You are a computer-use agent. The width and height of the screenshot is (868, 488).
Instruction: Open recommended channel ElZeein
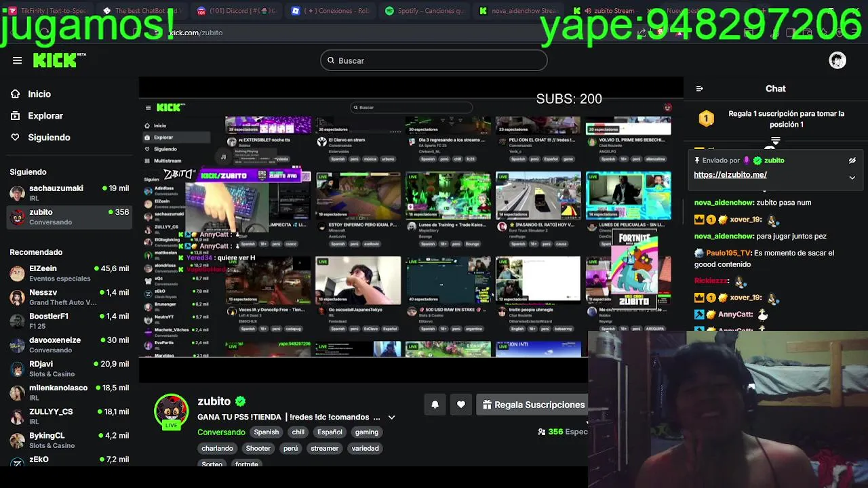click(x=69, y=273)
